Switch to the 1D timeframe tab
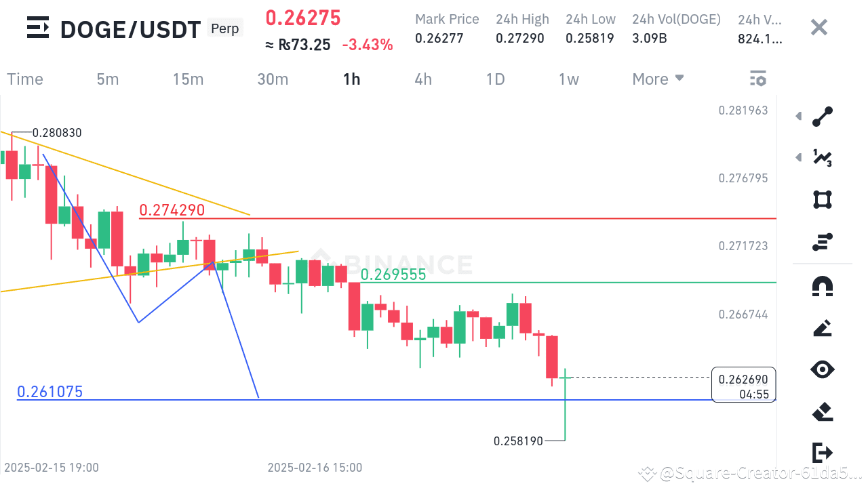 click(x=495, y=79)
